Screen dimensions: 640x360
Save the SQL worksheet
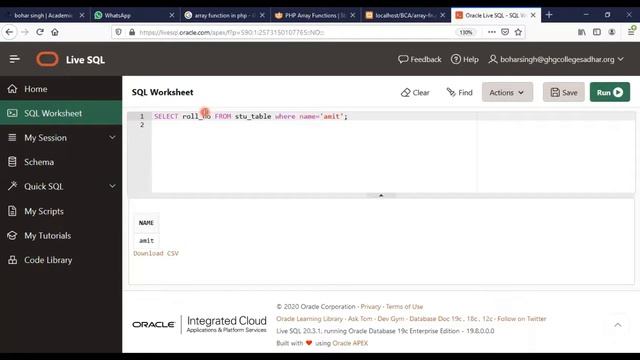pyautogui.click(x=564, y=92)
